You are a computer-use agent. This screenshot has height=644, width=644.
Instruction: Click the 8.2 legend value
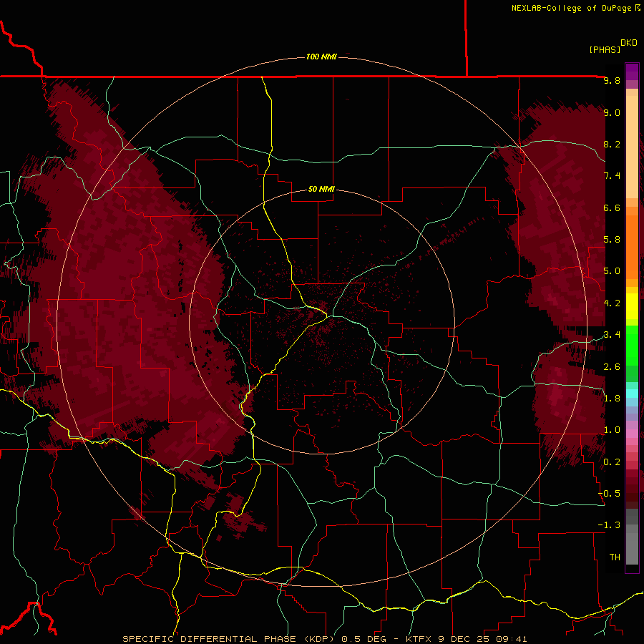tap(612, 144)
